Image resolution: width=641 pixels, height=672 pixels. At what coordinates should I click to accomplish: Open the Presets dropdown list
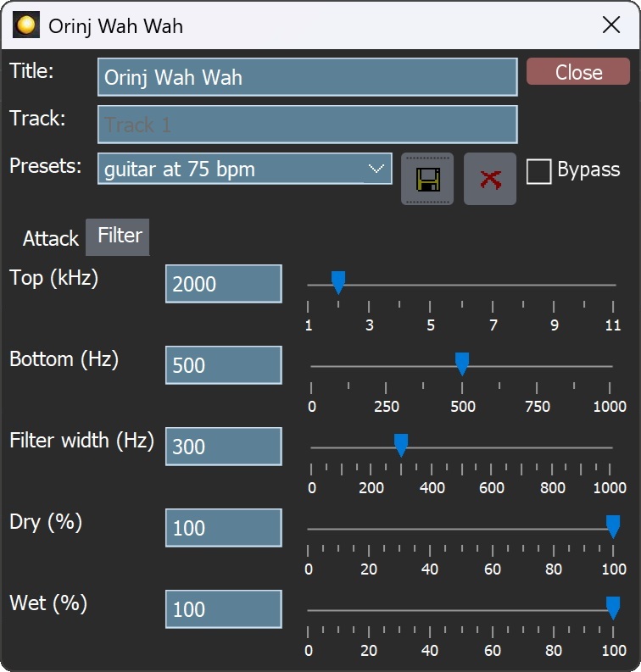(376, 169)
